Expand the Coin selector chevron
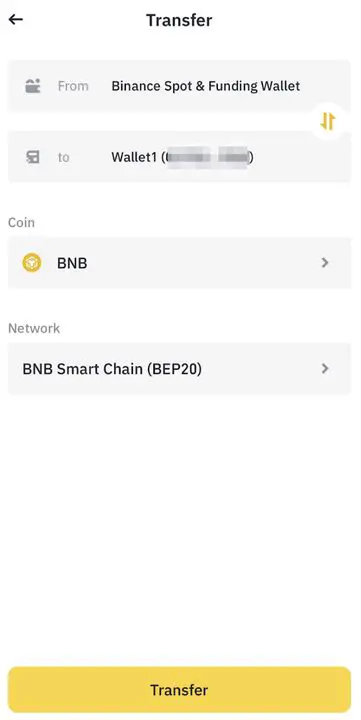 click(325, 263)
